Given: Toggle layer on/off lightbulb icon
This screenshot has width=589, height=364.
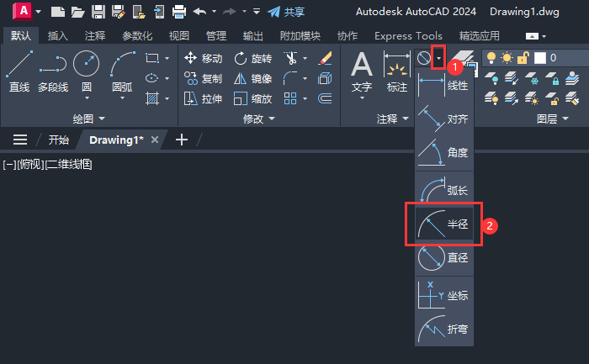Looking at the screenshot, I should click(x=491, y=58).
